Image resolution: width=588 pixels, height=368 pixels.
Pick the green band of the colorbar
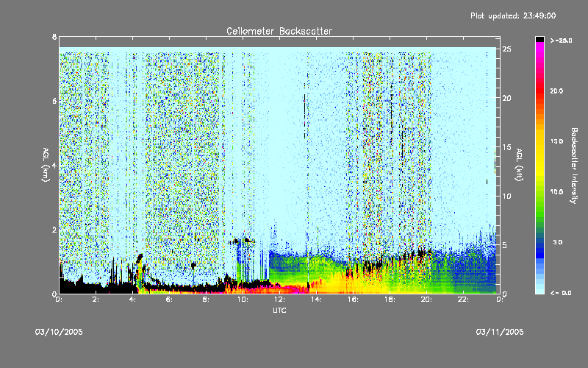(539, 203)
